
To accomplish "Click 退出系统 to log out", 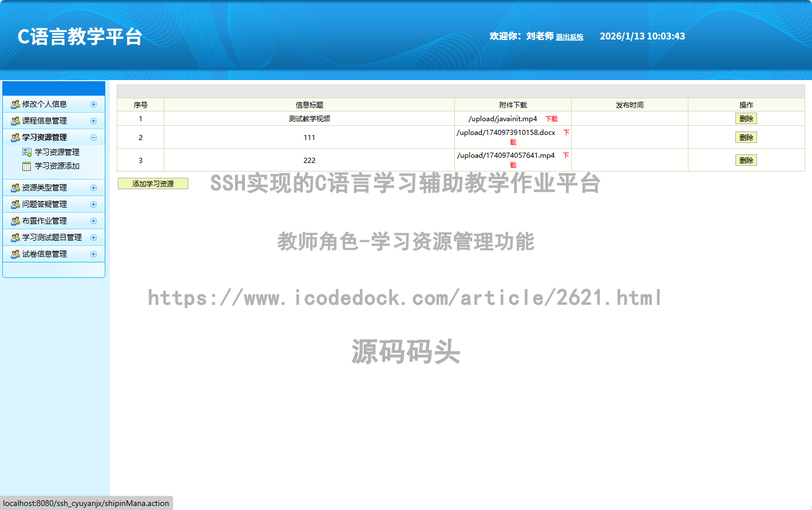I will click(569, 37).
